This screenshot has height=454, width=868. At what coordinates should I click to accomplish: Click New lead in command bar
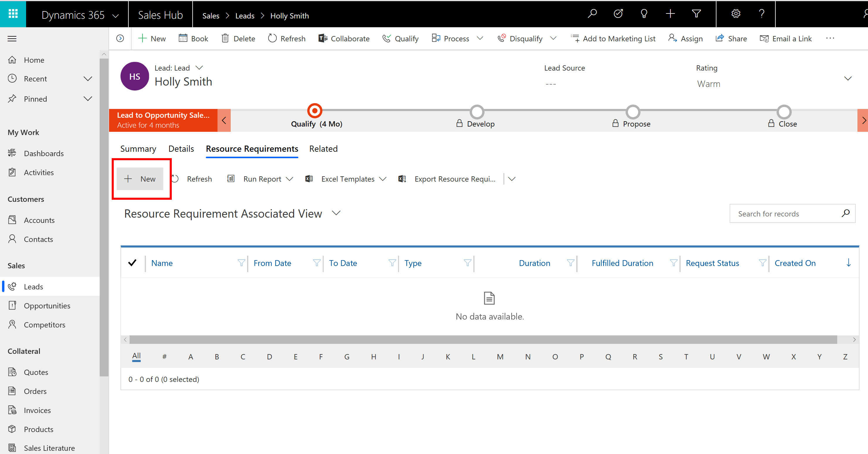pos(152,38)
